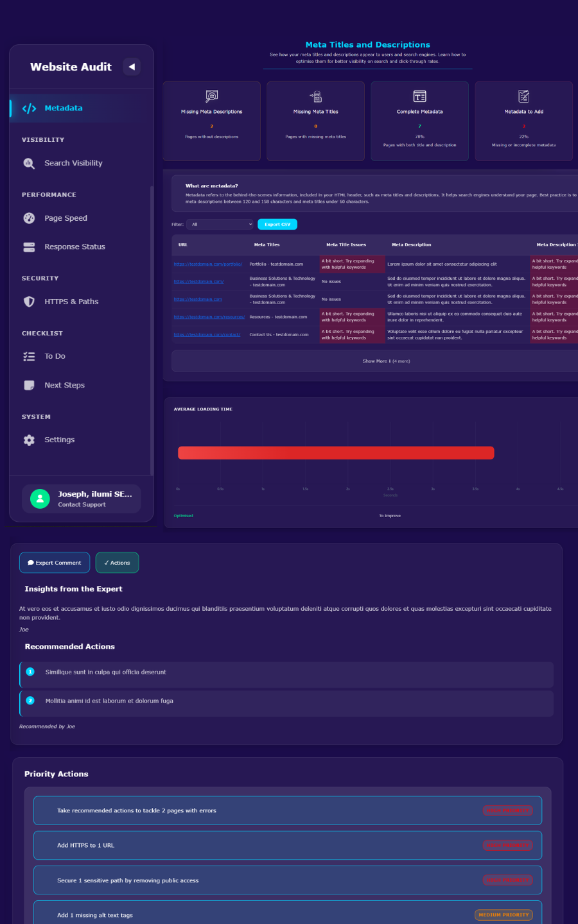This screenshot has width=578, height=924.
Task: Open the HTTPS & Paths shield icon
Action: (x=29, y=301)
